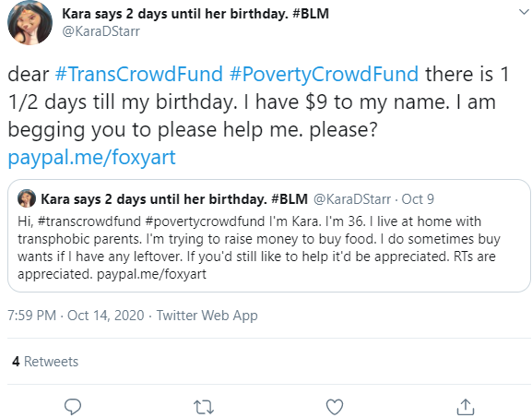Open the share upload icon
The width and height of the screenshot is (532, 418).
pos(466,407)
